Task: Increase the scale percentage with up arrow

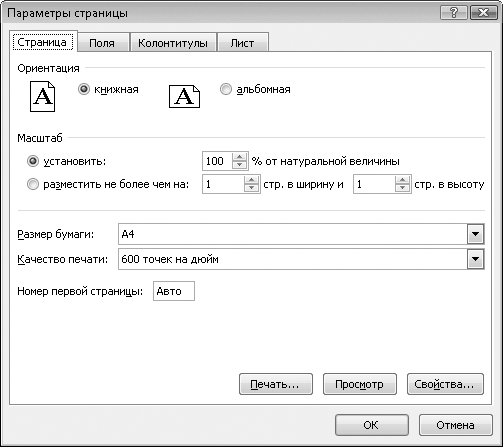Action: (239, 157)
